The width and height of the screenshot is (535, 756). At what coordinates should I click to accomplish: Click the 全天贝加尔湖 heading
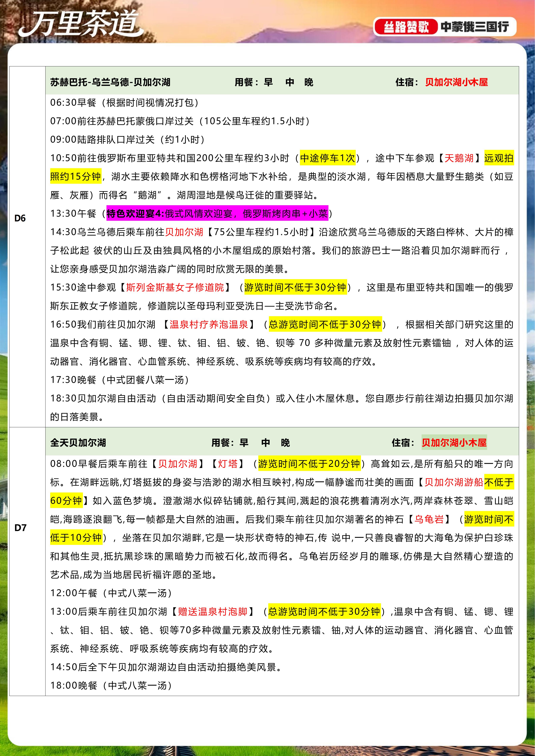pyautogui.click(x=78, y=442)
